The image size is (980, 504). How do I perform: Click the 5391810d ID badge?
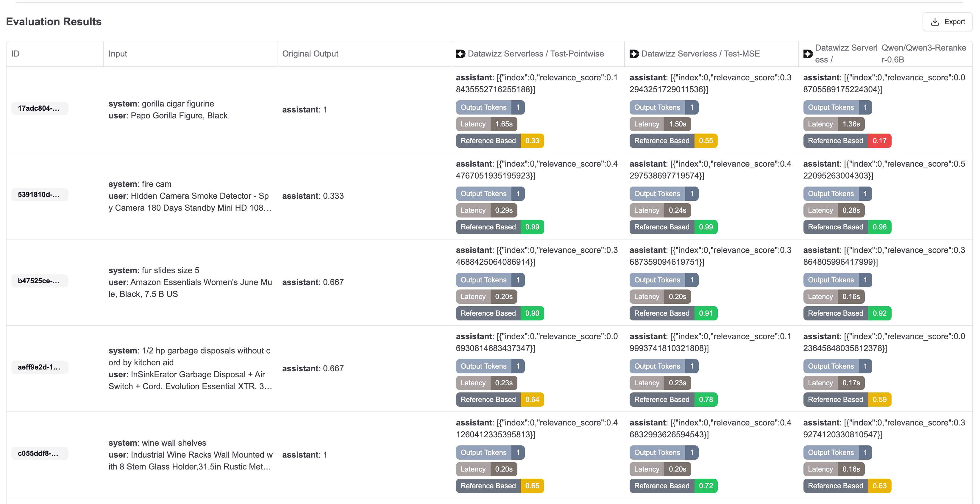39,195
